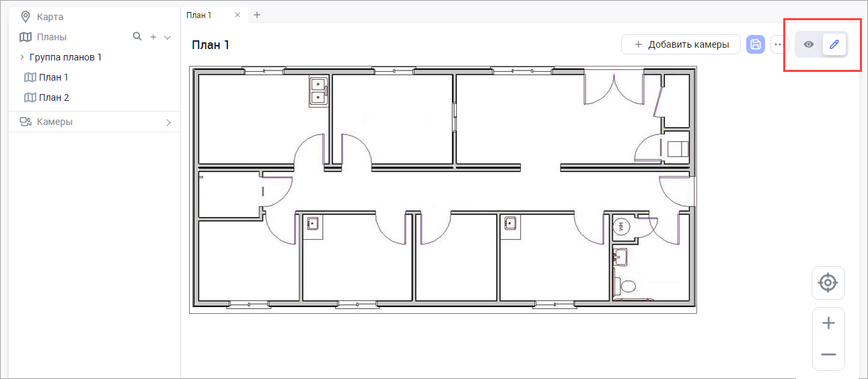Open a new tab with plus
This screenshot has height=379, width=868.
(x=257, y=15)
